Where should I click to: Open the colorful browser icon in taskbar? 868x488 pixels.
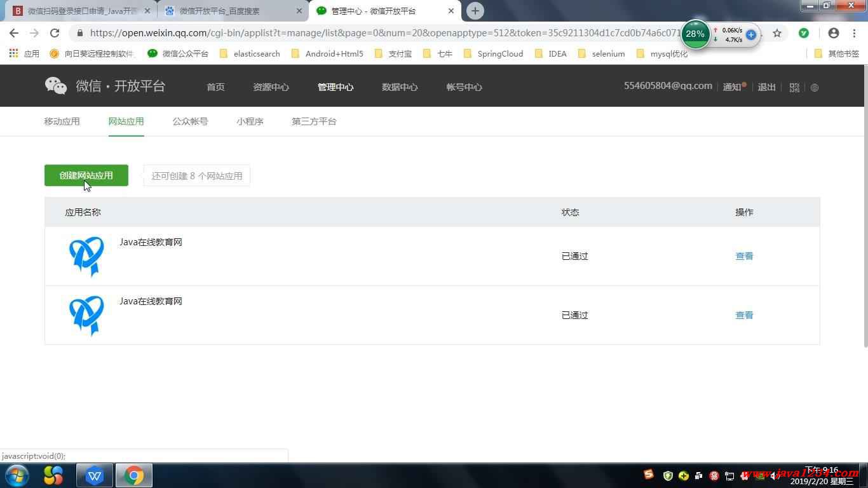(x=53, y=475)
